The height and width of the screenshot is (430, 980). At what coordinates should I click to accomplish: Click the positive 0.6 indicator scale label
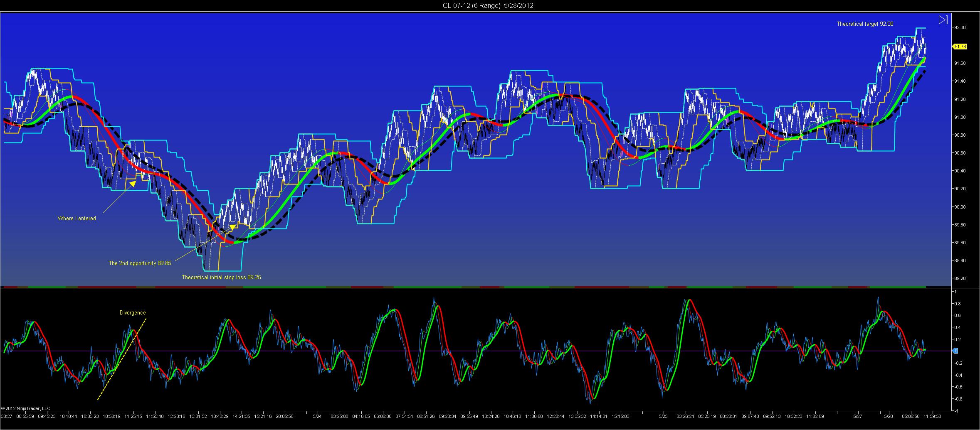pyautogui.click(x=958, y=316)
